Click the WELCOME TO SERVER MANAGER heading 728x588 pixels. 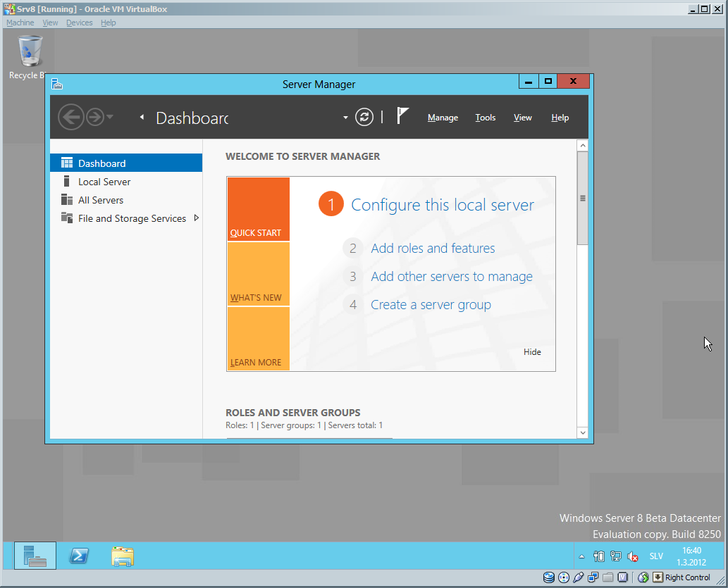303,156
